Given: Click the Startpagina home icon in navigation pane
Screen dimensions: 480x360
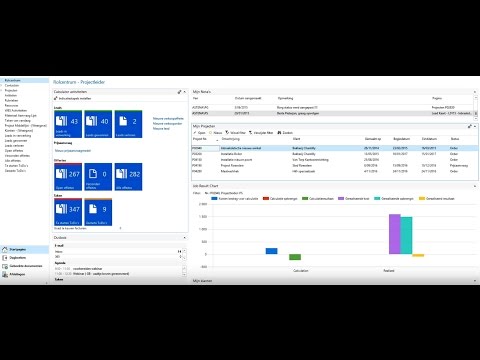Looking at the screenshot, I should pyautogui.click(x=5, y=249).
